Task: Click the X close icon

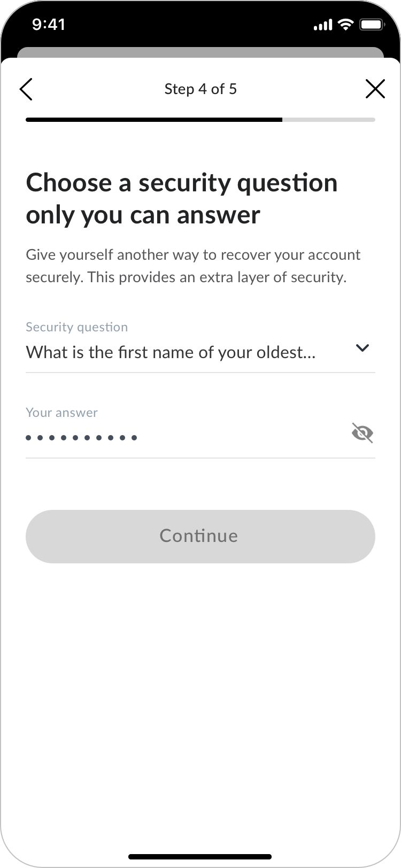Action: (375, 89)
